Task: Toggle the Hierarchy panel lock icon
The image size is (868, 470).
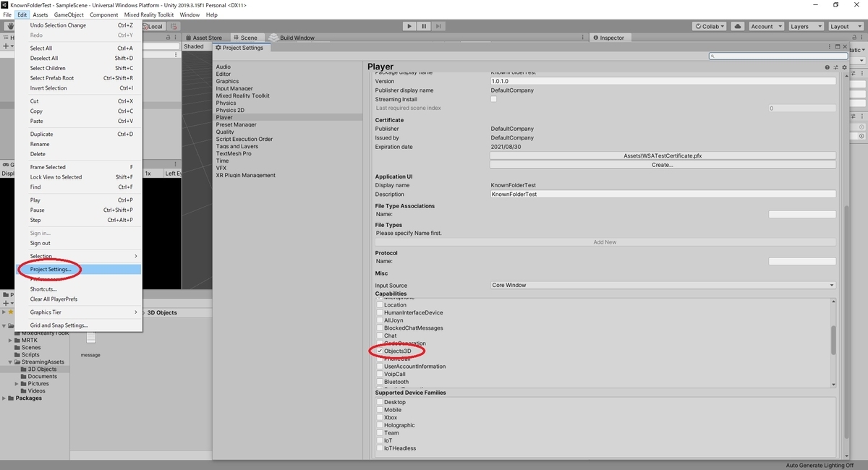Action: 169,38
